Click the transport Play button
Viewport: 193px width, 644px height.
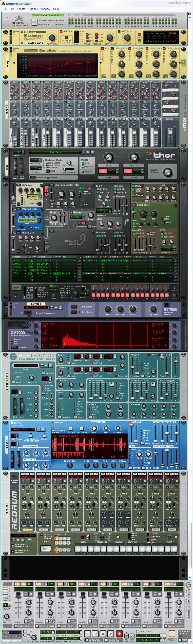point(111,633)
